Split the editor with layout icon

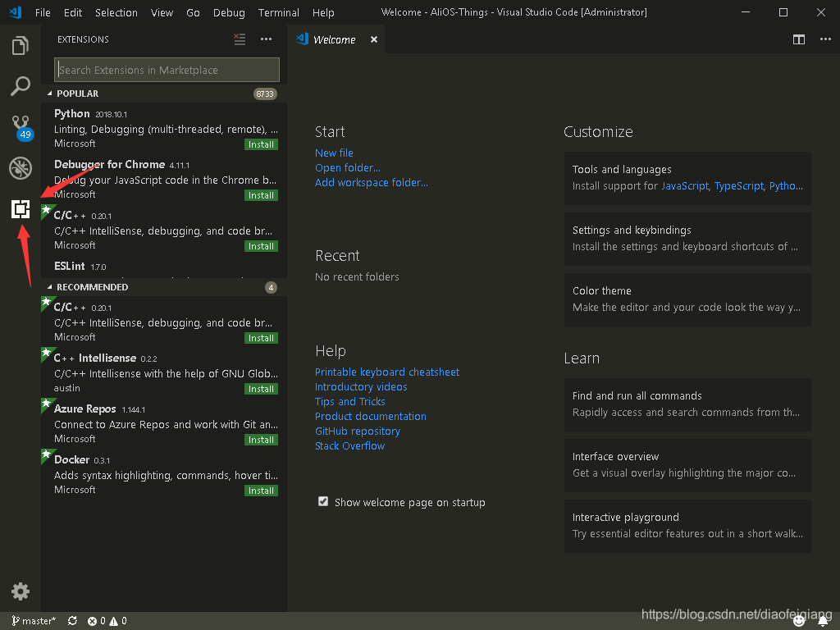tap(799, 39)
